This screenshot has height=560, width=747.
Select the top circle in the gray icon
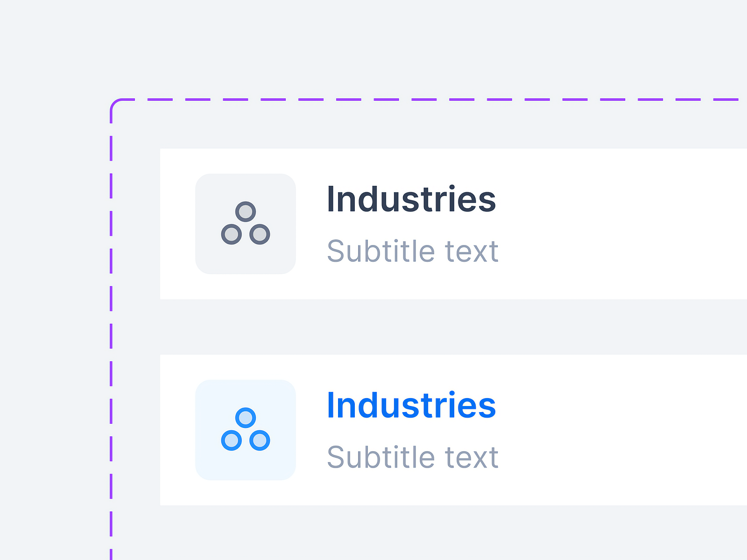[245, 211]
